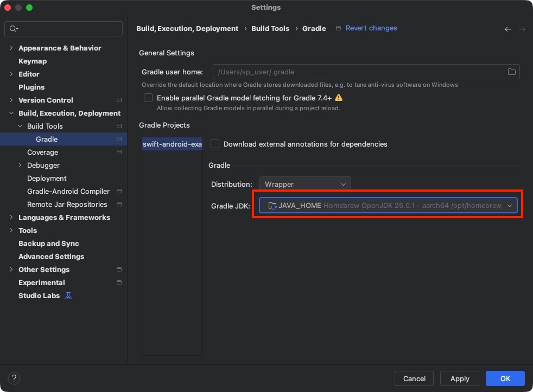Image resolution: width=533 pixels, height=392 pixels.
Task: Click the Apply button
Action: (x=459, y=378)
